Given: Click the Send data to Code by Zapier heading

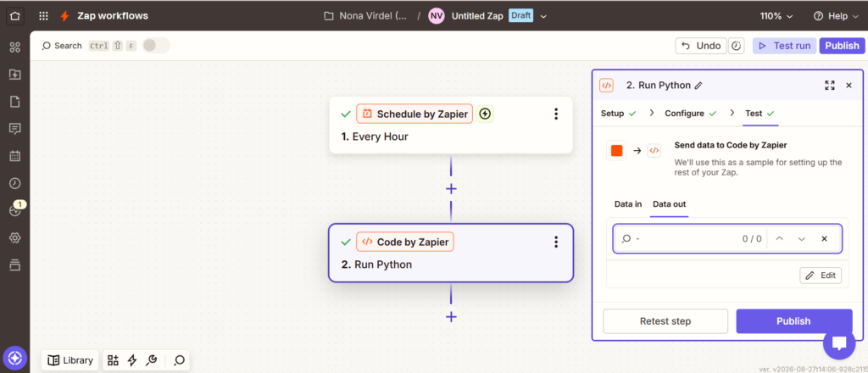Looking at the screenshot, I should [731, 145].
